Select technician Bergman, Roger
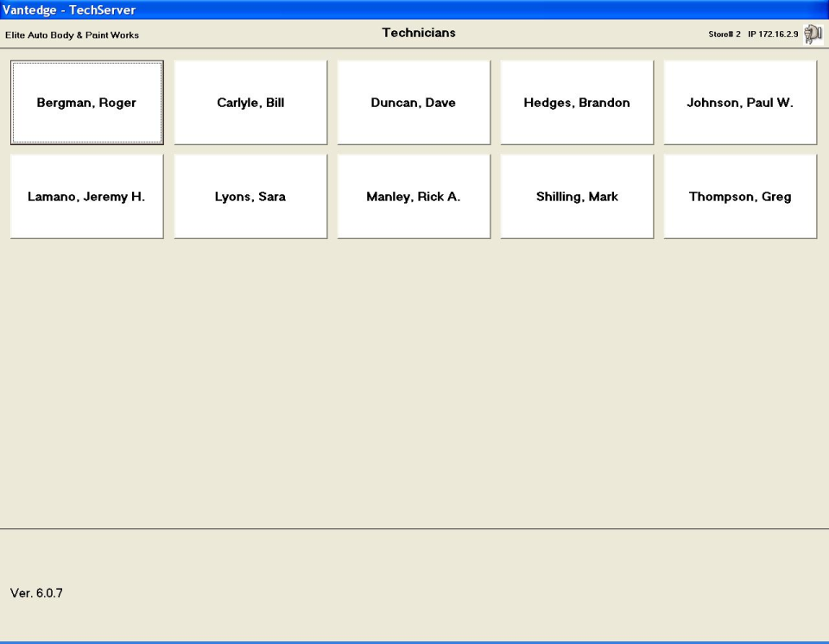The width and height of the screenshot is (829, 644). [x=86, y=102]
